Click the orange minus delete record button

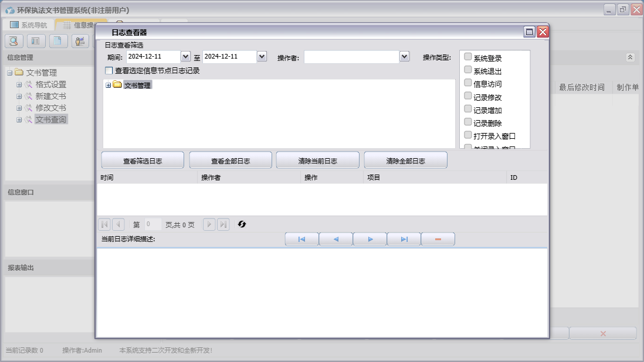[x=438, y=239]
